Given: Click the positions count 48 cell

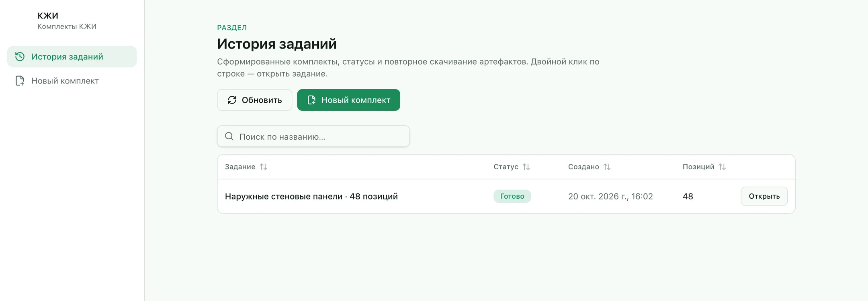Looking at the screenshot, I should point(688,196).
